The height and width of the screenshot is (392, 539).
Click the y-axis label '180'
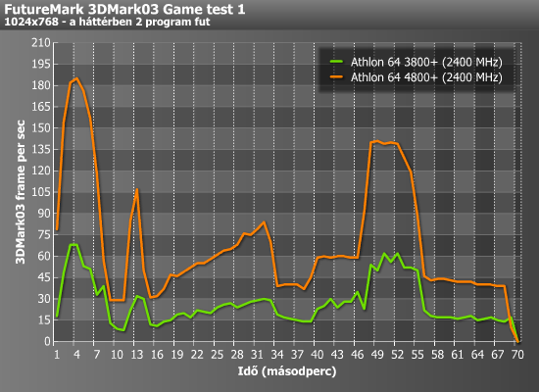click(x=41, y=85)
